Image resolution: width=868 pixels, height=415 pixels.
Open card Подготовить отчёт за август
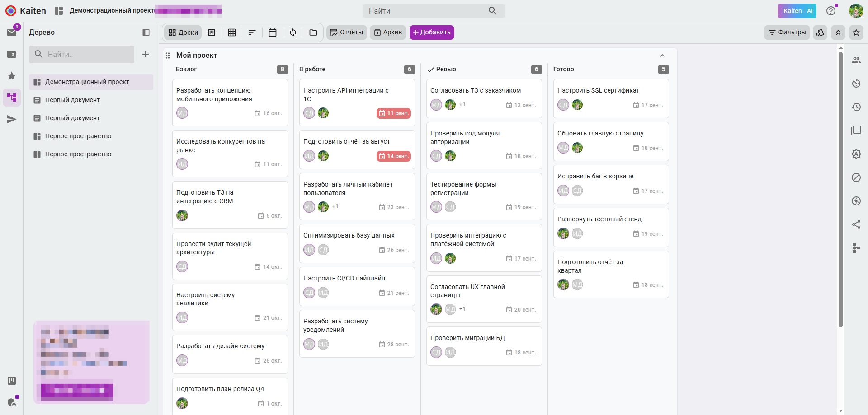pos(357,149)
